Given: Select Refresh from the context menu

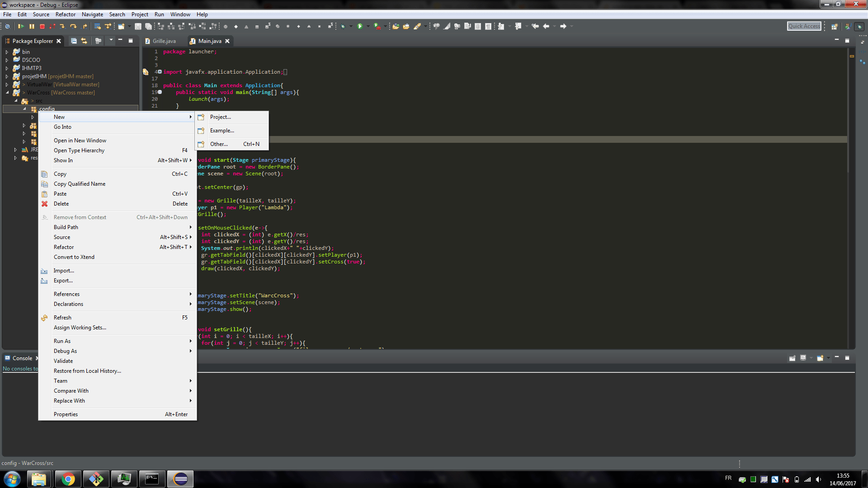Looking at the screenshot, I should click(62, 318).
